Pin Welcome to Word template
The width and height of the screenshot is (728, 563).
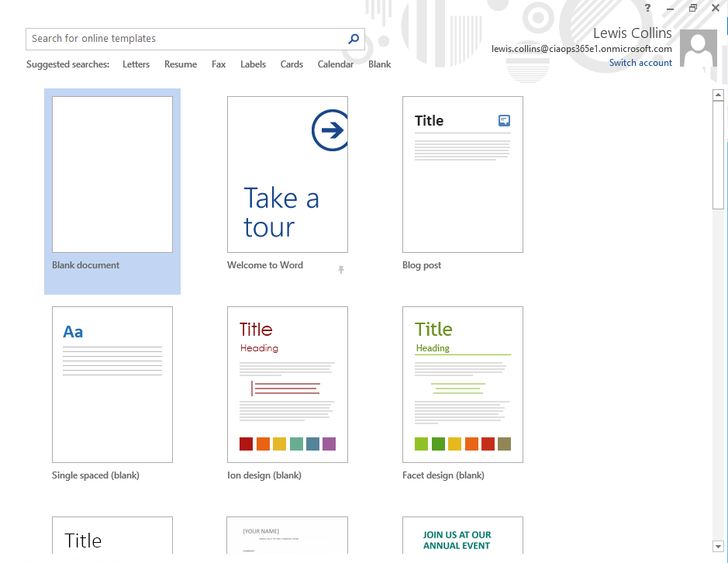(x=341, y=269)
